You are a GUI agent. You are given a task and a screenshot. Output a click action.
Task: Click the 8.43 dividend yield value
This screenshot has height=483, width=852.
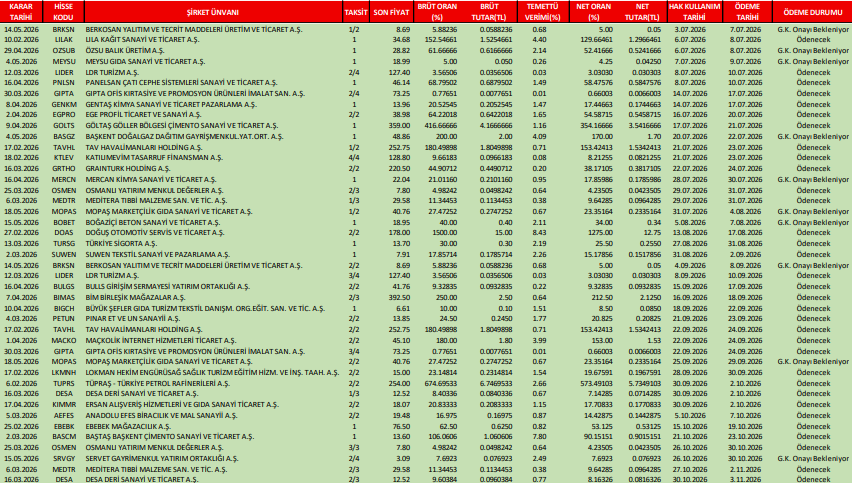click(x=539, y=233)
